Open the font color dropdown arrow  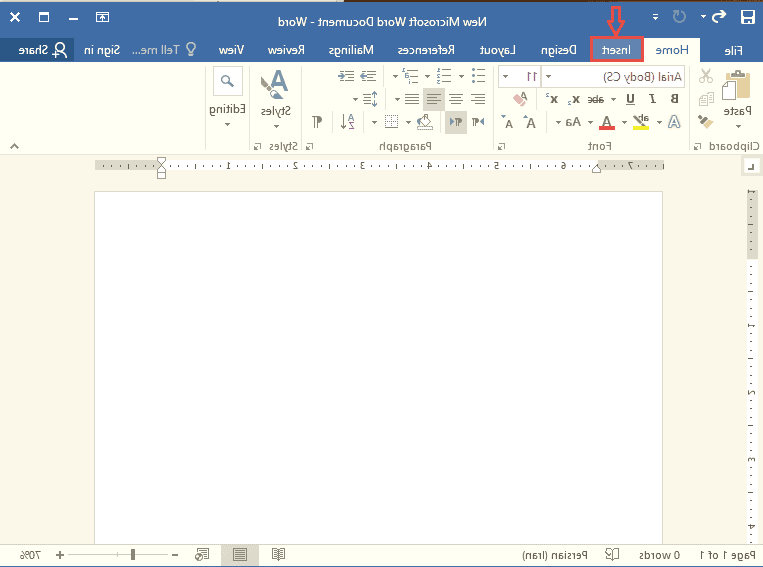pos(590,122)
